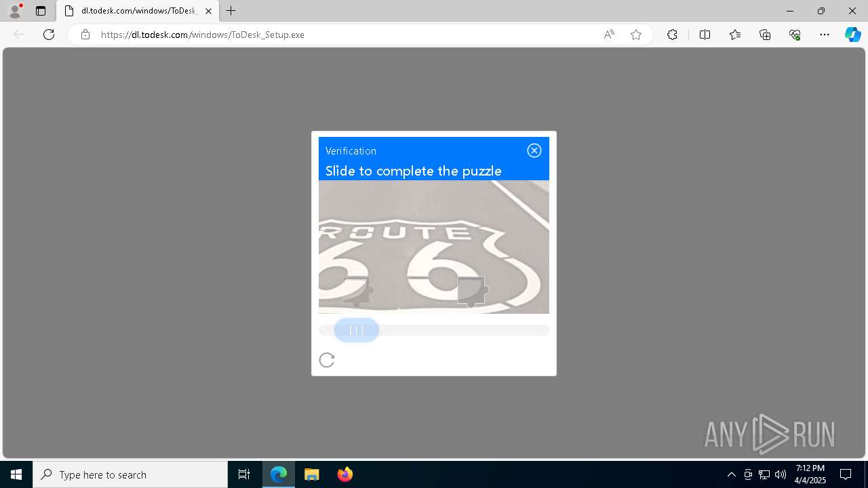Image resolution: width=868 pixels, height=488 pixels.
Task: Click the taskbar search box
Action: pyautogui.click(x=130, y=474)
